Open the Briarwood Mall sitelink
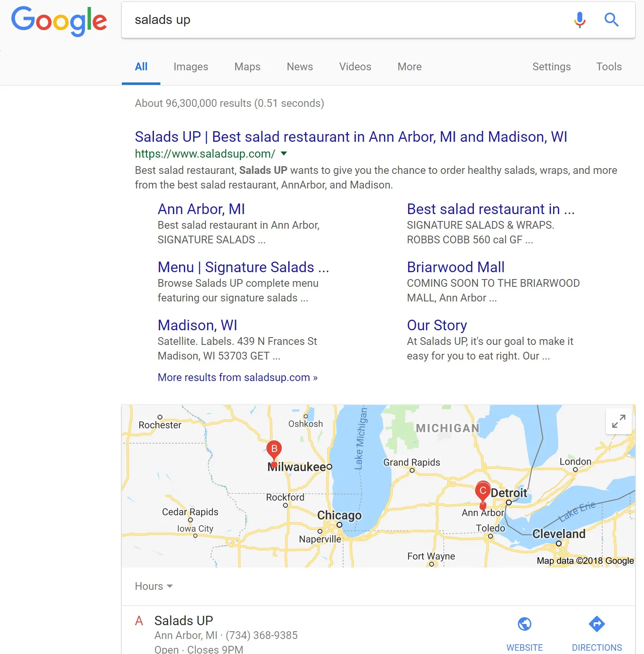This screenshot has height=654, width=644. 456,267
